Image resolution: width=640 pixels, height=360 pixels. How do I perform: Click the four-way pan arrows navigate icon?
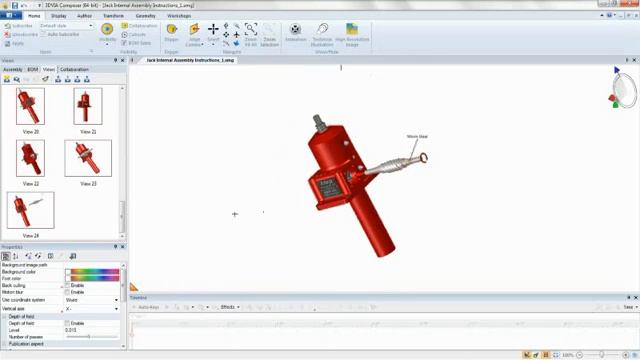(226, 35)
